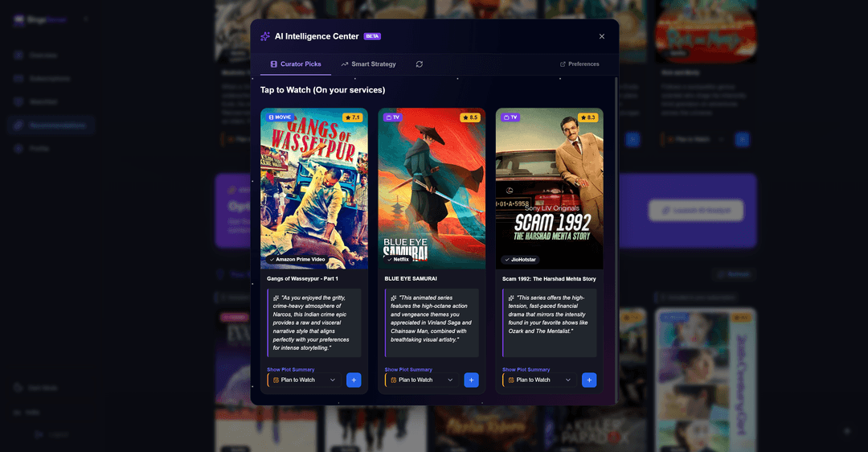The height and width of the screenshot is (452, 868).
Task: Click the 8.3 star rating badge
Action: pyautogui.click(x=588, y=117)
